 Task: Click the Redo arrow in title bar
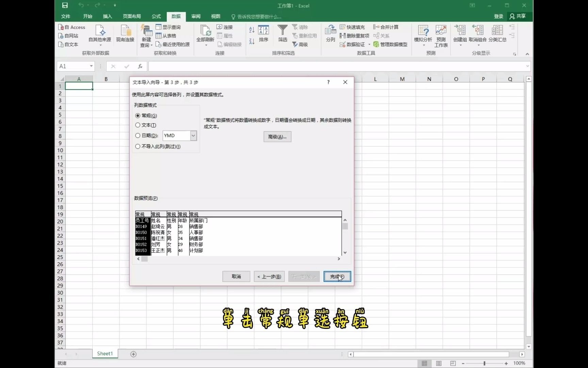[97, 5]
